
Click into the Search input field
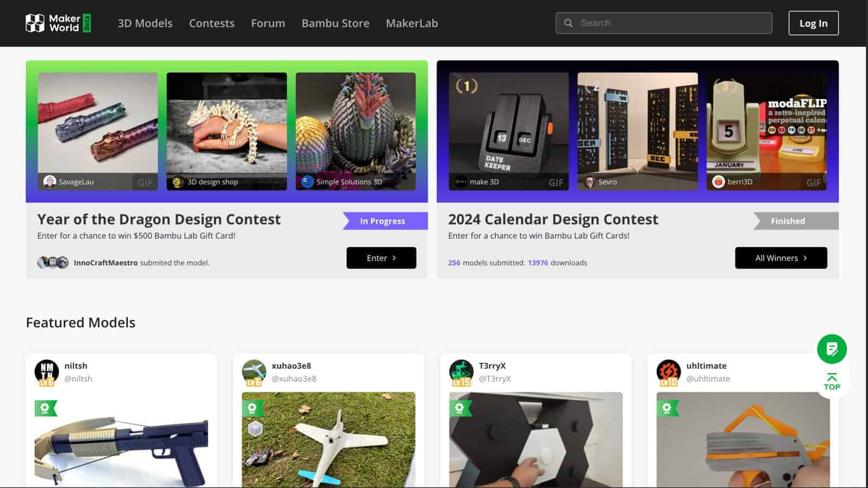(663, 23)
